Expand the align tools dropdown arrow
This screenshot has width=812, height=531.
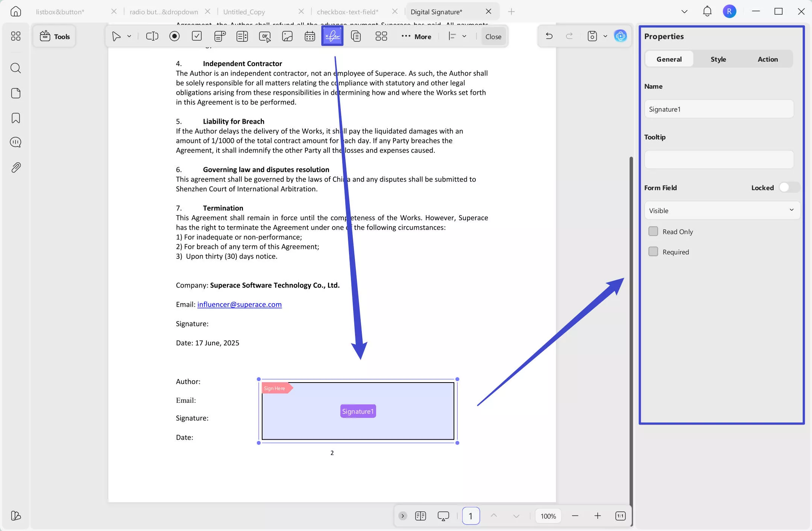click(464, 36)
